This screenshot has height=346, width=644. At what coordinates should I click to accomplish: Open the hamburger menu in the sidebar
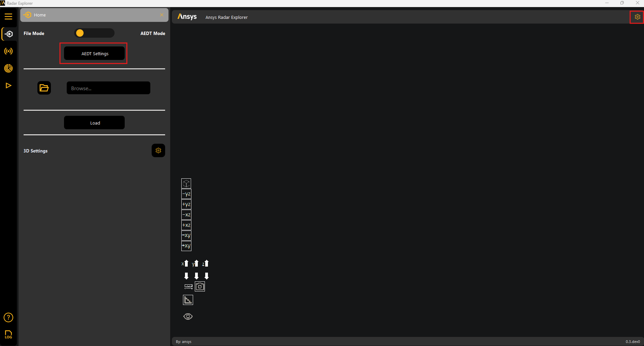click(8, 16)
